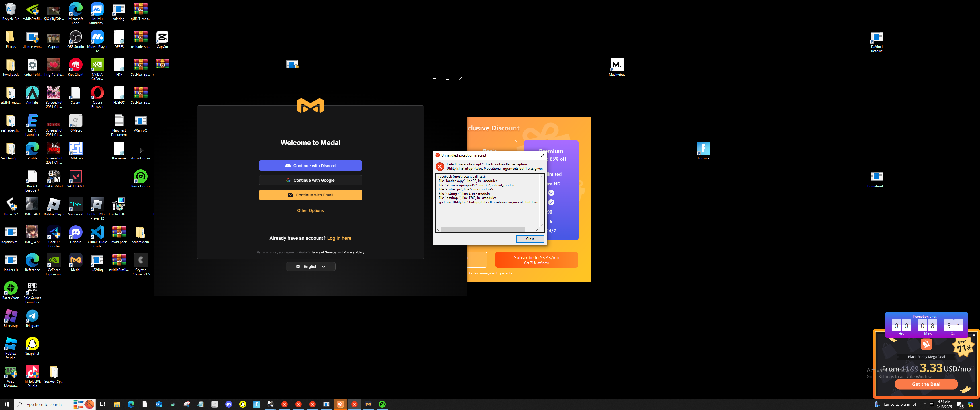Expand the English language dropdown

coord(310,266)
